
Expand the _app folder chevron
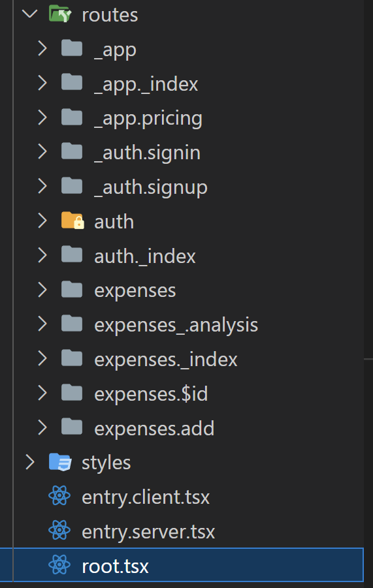pyautogui.click(x=42, y=48)
